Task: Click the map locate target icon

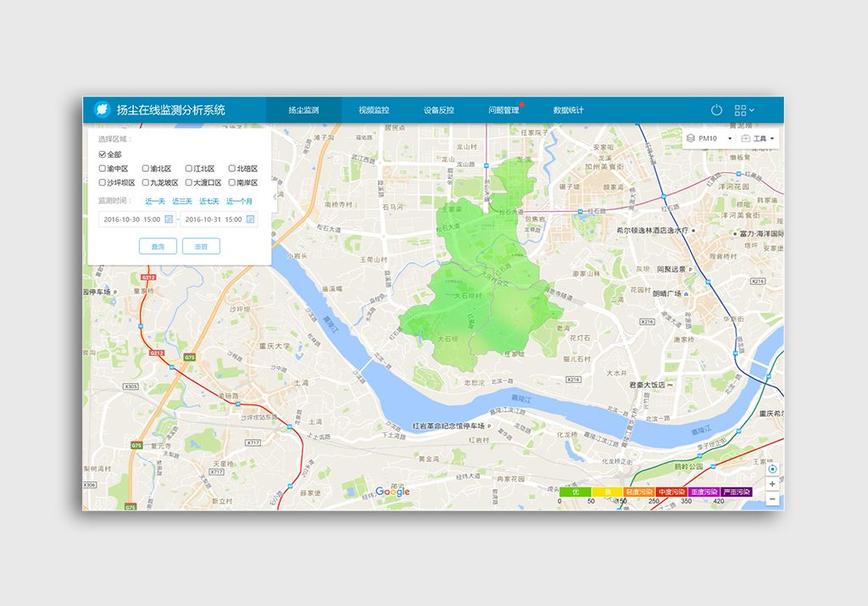Action: [772, 469]
